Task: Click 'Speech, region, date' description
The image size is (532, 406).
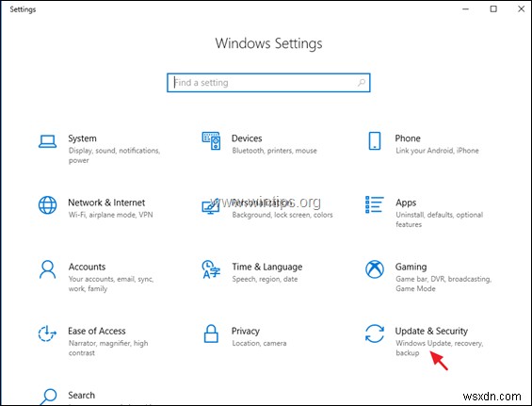Action: click(265, 279)
